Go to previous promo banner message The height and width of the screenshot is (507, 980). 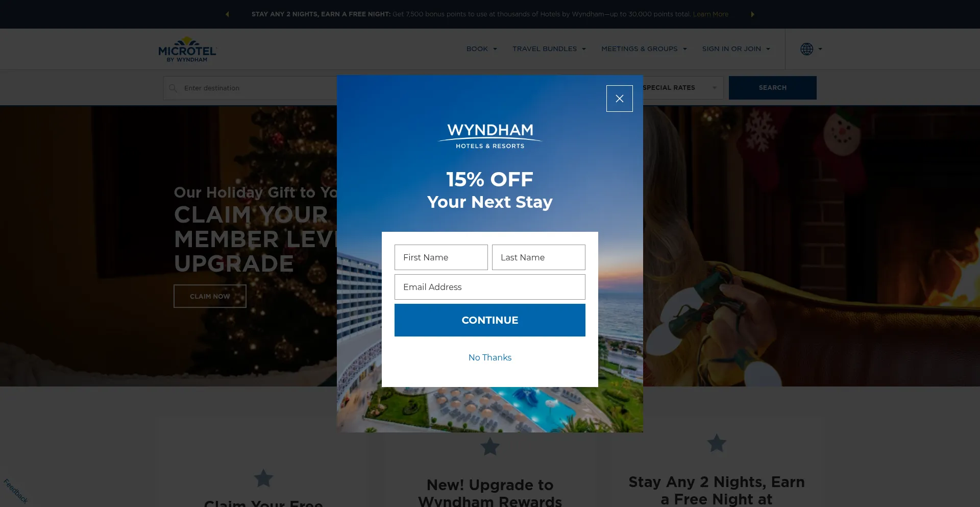[x=227, y=14]
